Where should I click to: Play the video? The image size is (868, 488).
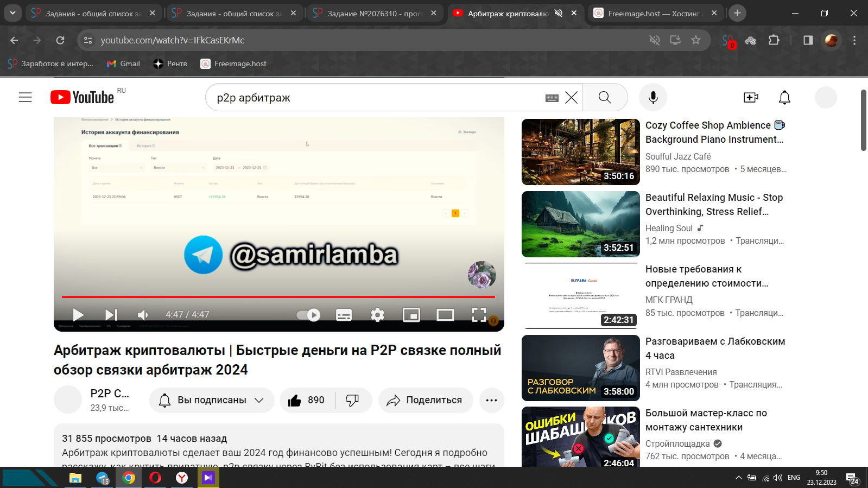pos(78,315)
